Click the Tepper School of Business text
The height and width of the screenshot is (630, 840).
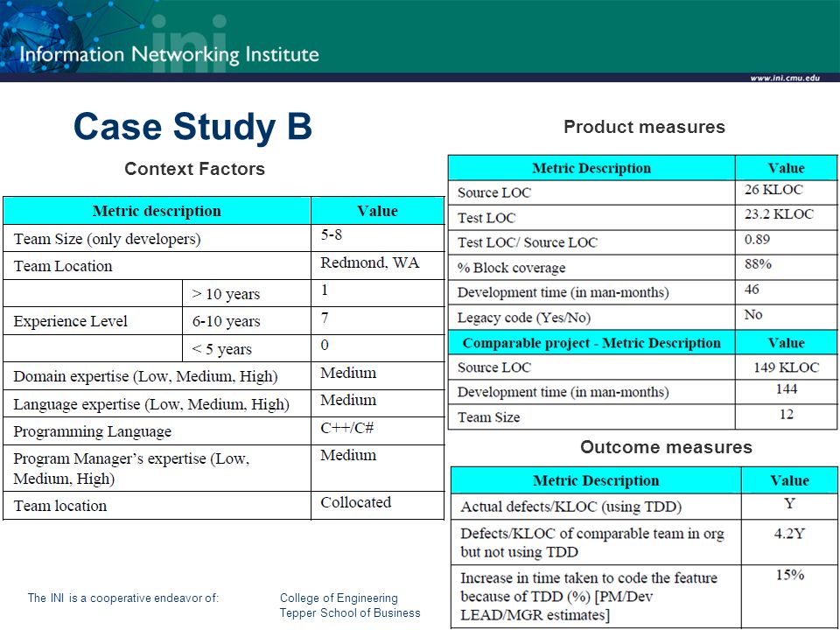click(x=350, y=612)
